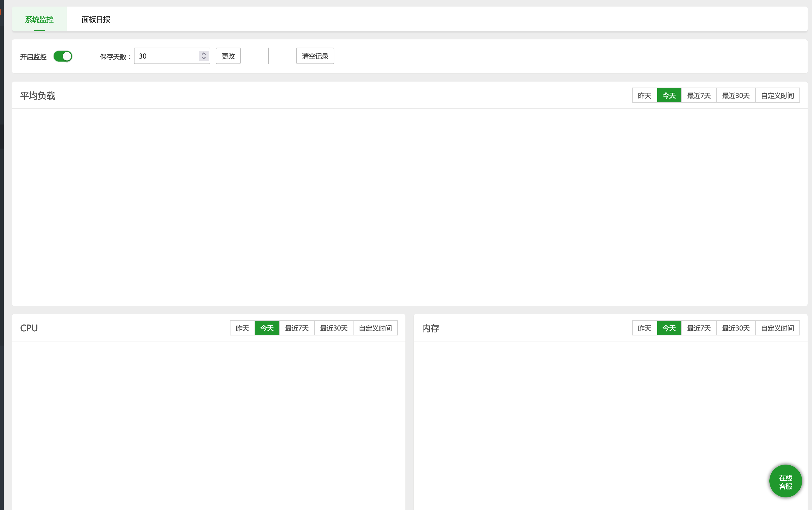
Task: Select 最近7天 in the CPU panel
Action: pos(297,328)
